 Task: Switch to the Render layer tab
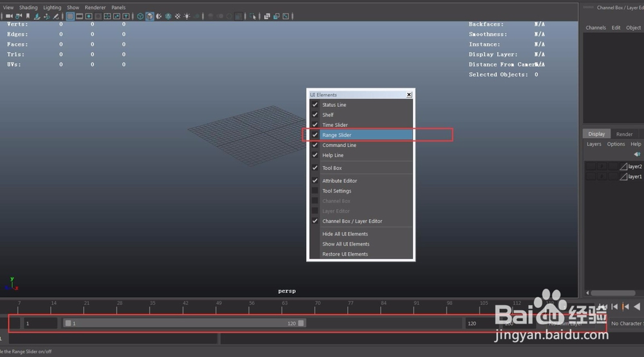point(624,134)
